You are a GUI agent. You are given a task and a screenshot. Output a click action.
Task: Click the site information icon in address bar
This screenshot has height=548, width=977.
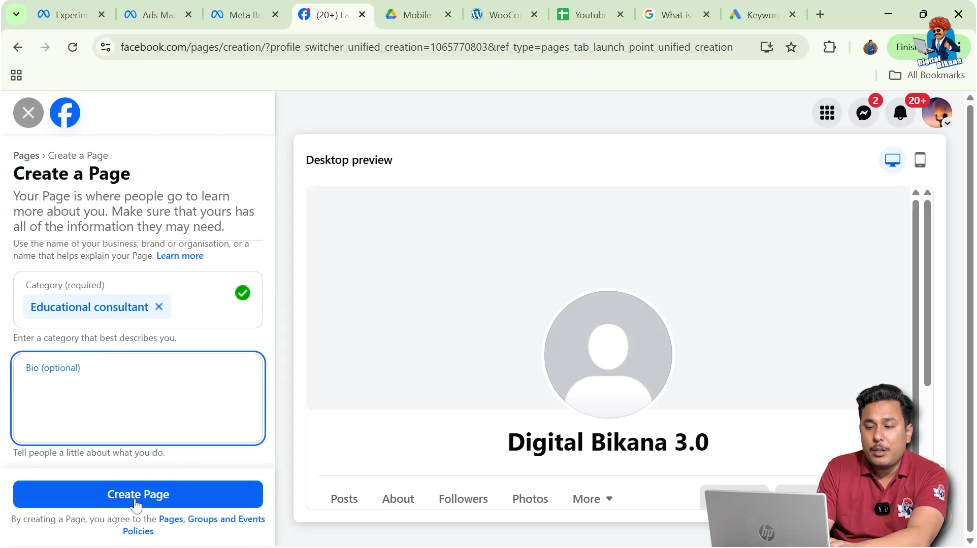[105, 47]
